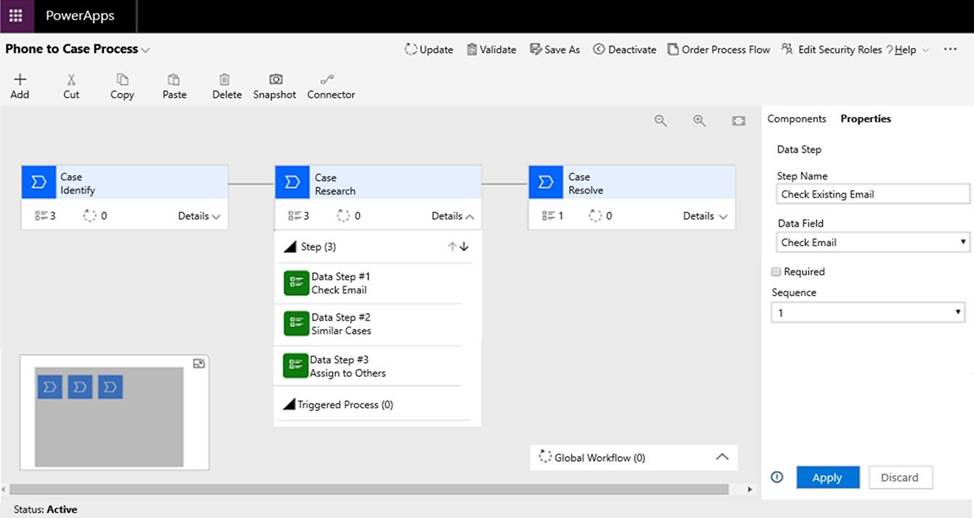Open the Sequence dropdown
The width and height of the screenshot is (974, 518).
868,313
